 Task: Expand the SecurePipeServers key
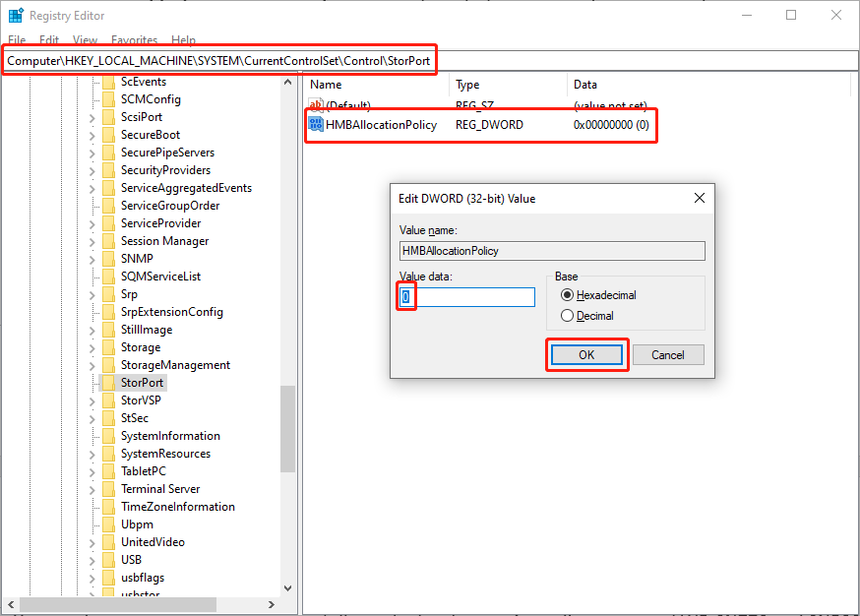(92, 154)
